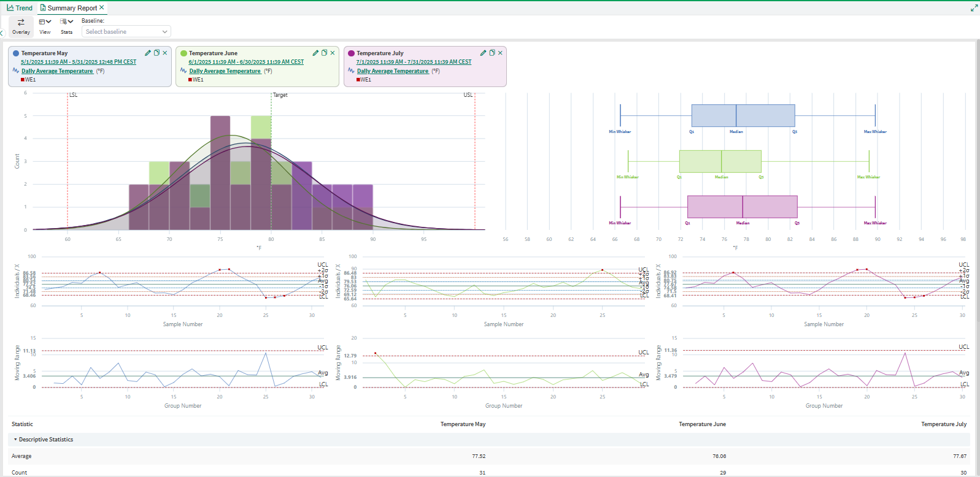Toggle the Overlay mode button

click(x=21, y=26)
